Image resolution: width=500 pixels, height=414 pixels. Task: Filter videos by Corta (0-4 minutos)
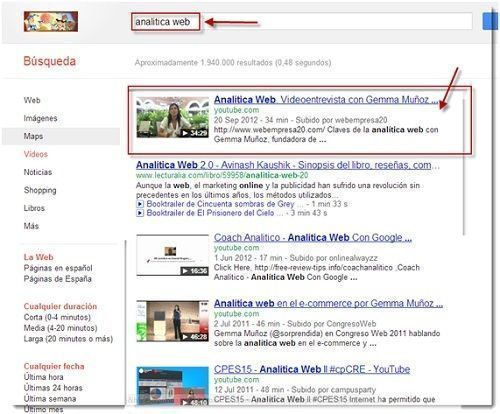pos(57,317)
